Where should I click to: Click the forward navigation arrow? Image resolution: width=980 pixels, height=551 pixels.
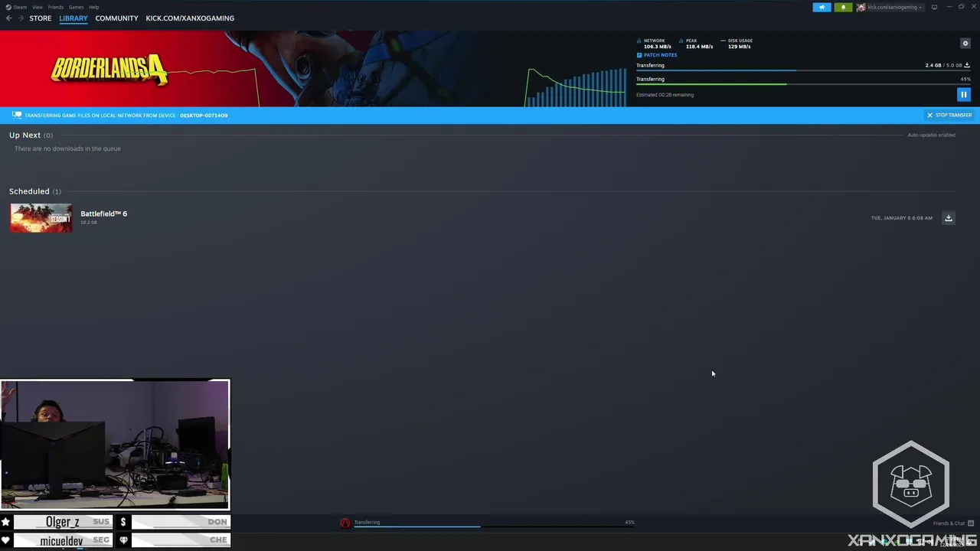pos(21,18)
